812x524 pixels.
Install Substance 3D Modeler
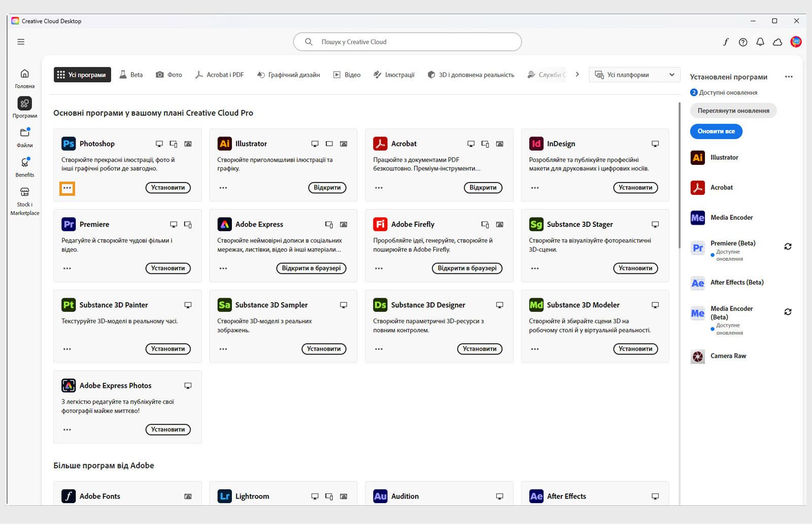[635, 349]
